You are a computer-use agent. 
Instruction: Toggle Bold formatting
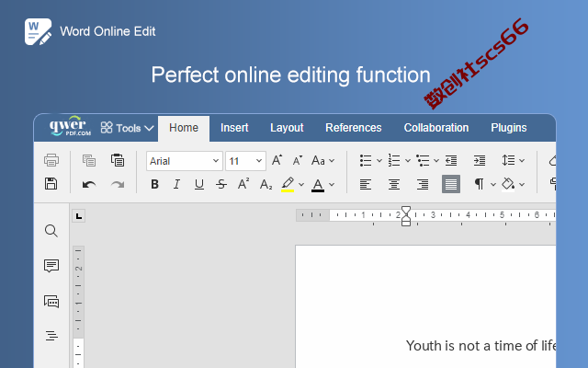click(x=154, y=184)
